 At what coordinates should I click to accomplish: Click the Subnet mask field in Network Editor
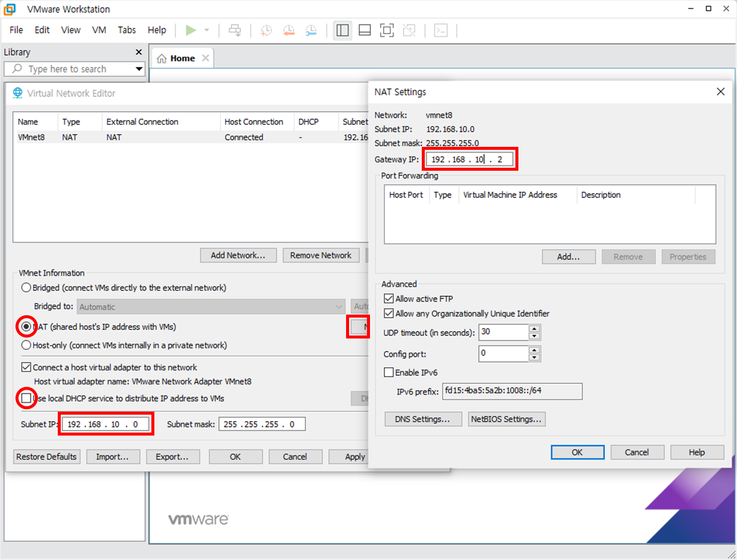click(262, 424)
